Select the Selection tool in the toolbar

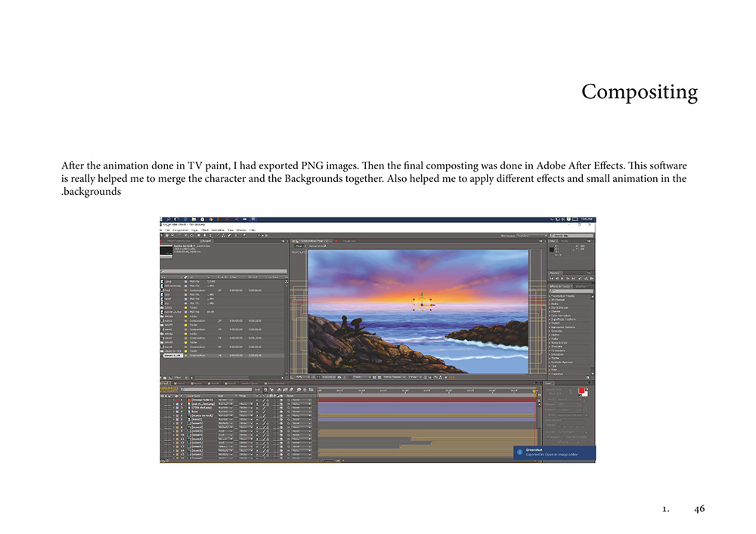161,235
